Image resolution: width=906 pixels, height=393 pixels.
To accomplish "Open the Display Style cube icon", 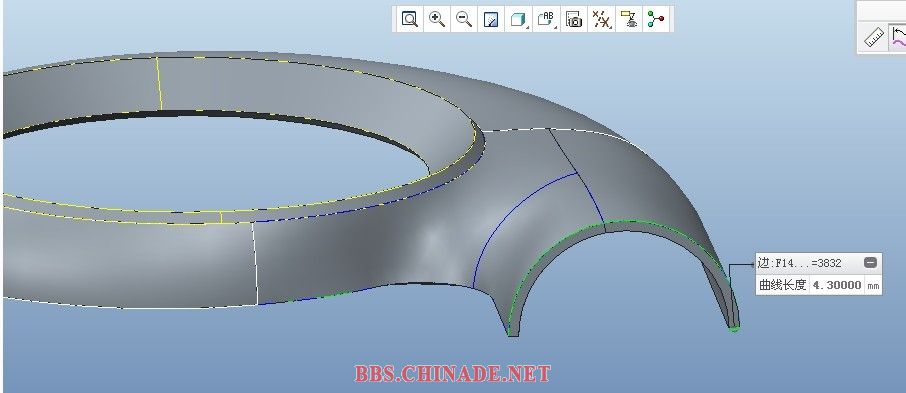I will point(517,19).
